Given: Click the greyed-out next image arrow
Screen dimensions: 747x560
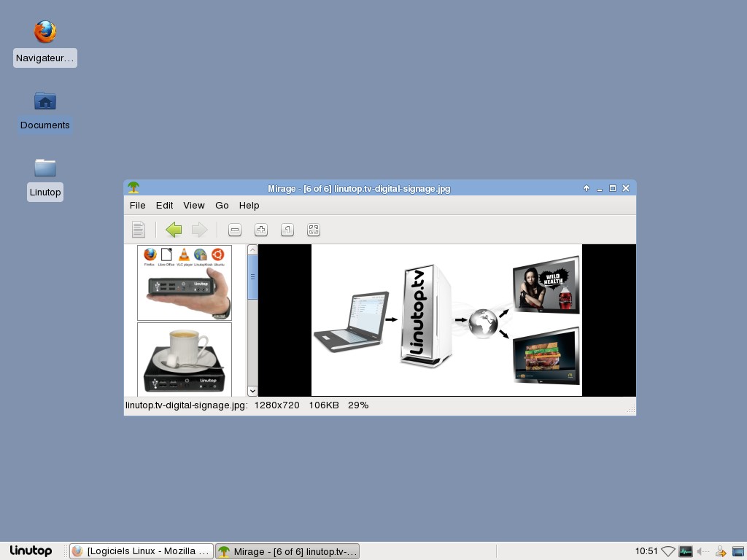Looking at the screenshot, I should (x=199, y=230).
